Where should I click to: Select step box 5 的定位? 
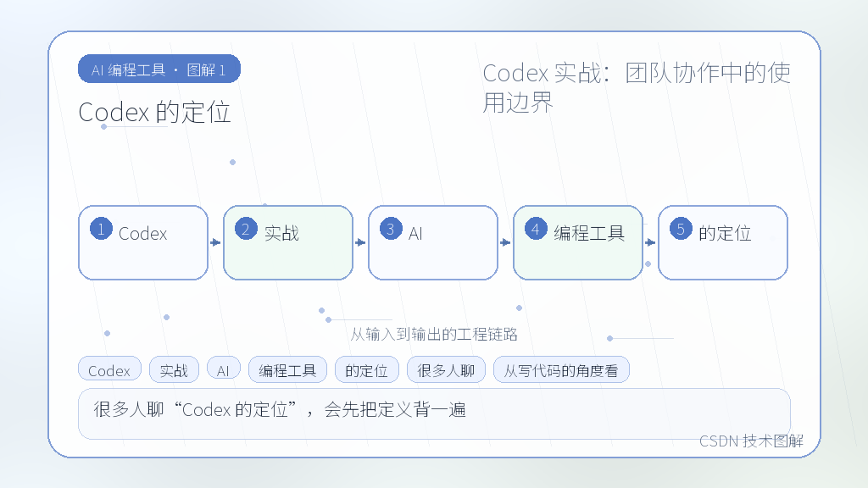tap(723, 242)
